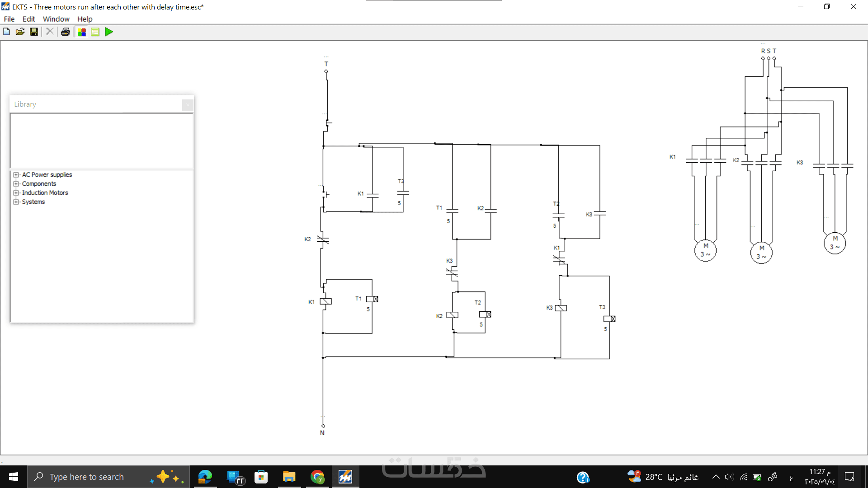
Task: Run simulation with the green play button
Action: 109,32
